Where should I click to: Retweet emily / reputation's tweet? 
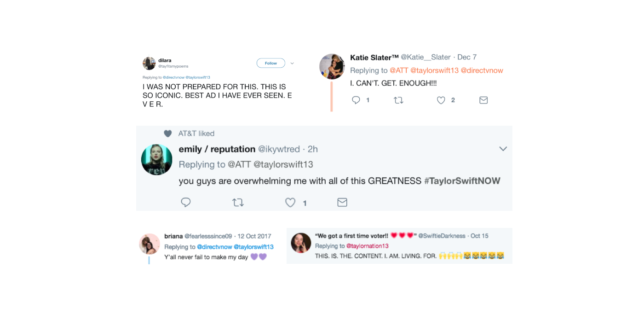(x=238, y=202)
